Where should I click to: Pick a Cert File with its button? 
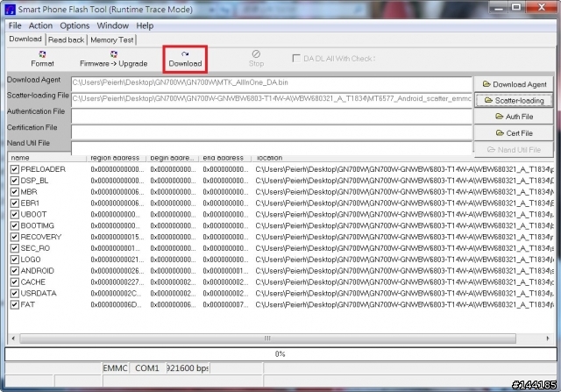[x=514, y=133]
